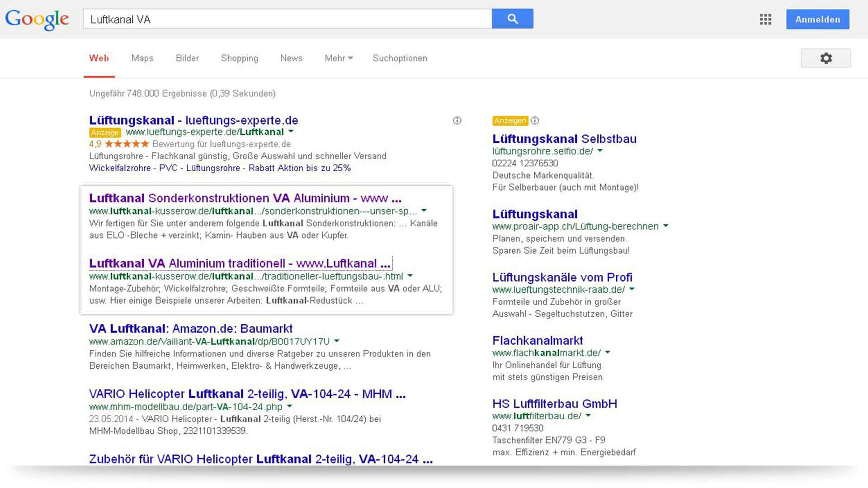
Task: Select the Web search tab
Action: [x=99, y=58]
